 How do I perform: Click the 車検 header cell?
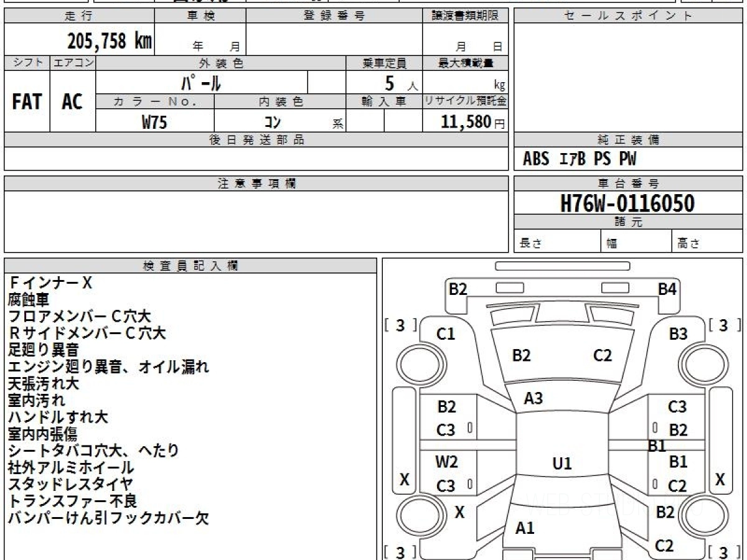200,16
